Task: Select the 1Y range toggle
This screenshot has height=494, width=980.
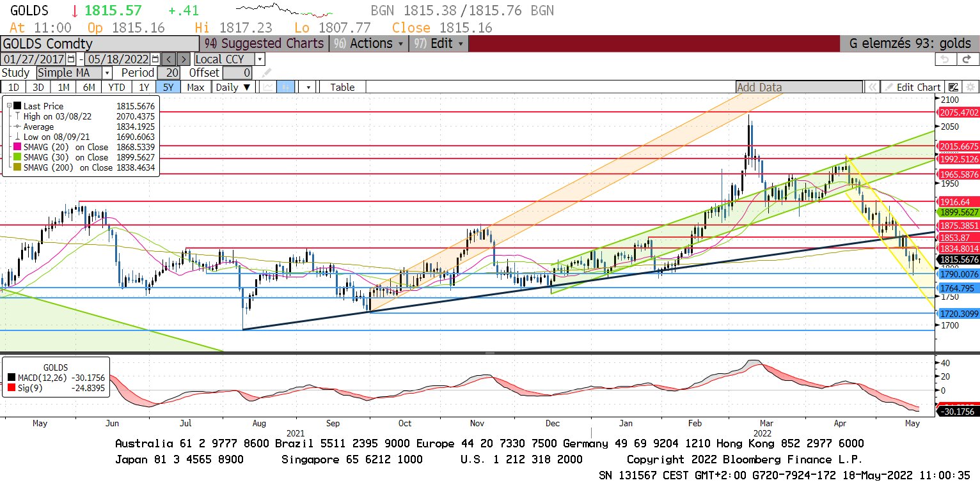Action: tap(144, 87)
